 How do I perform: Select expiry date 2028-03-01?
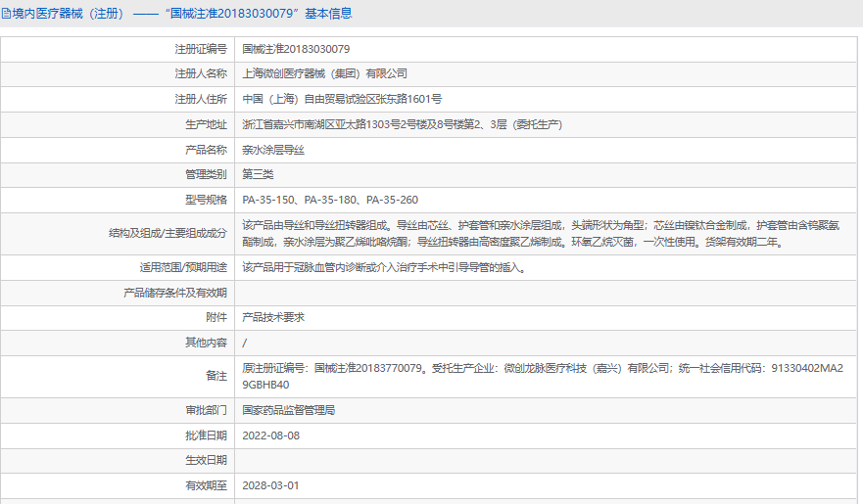click(x=270, y=485)
